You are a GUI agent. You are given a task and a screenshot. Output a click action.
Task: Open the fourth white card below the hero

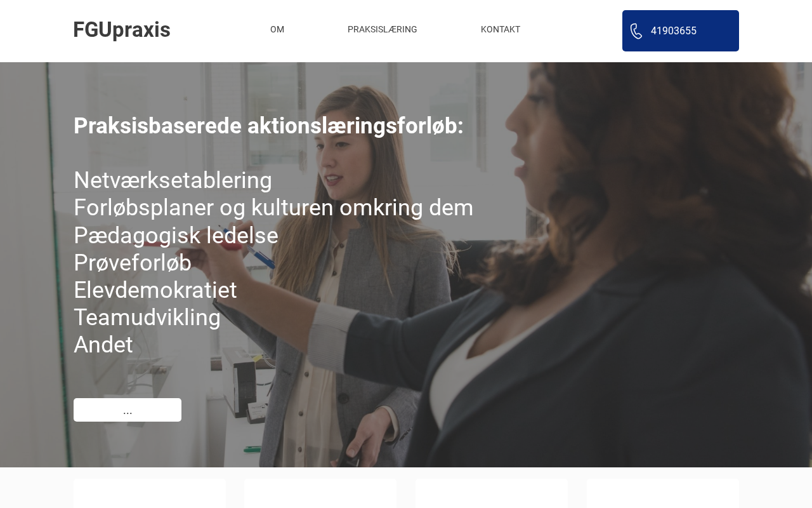click(x=663, y=493)
